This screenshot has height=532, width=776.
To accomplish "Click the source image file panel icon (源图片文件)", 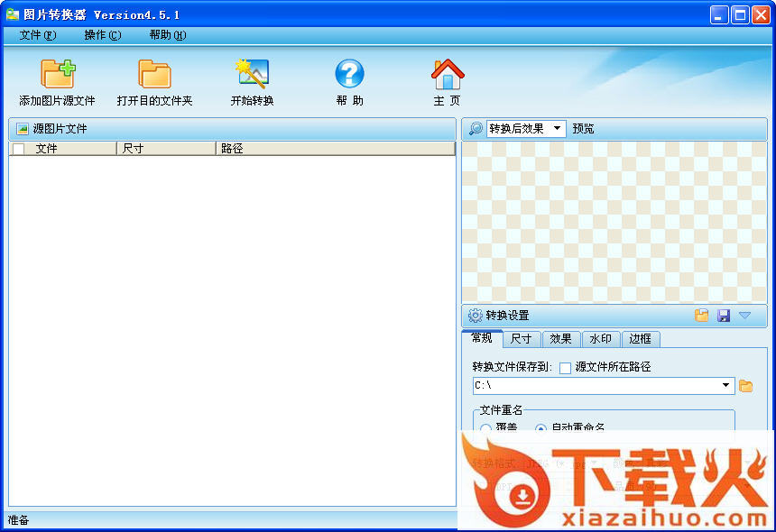I will (23, 129).
